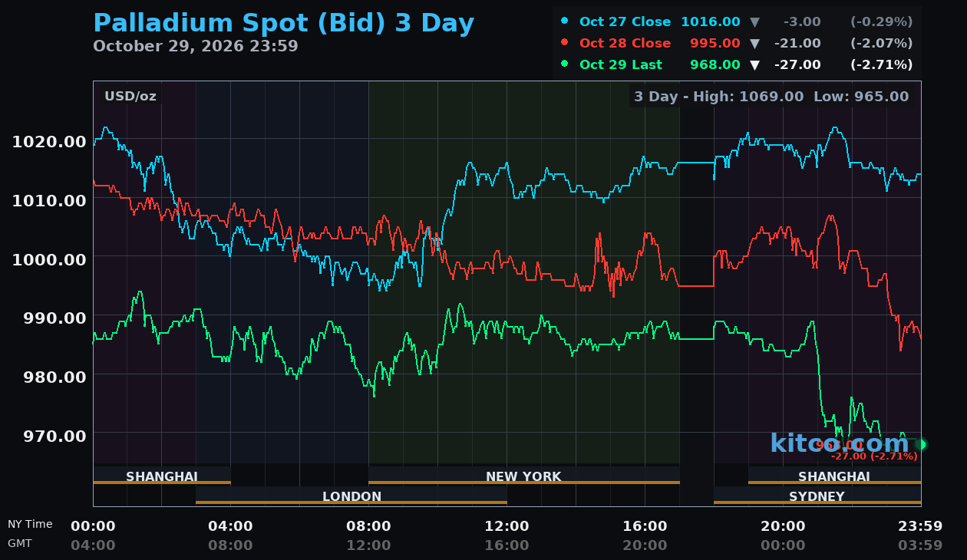
Task: Click the down arrow beside -3.00
Action: pyautogui.click(x=754, y=22)
